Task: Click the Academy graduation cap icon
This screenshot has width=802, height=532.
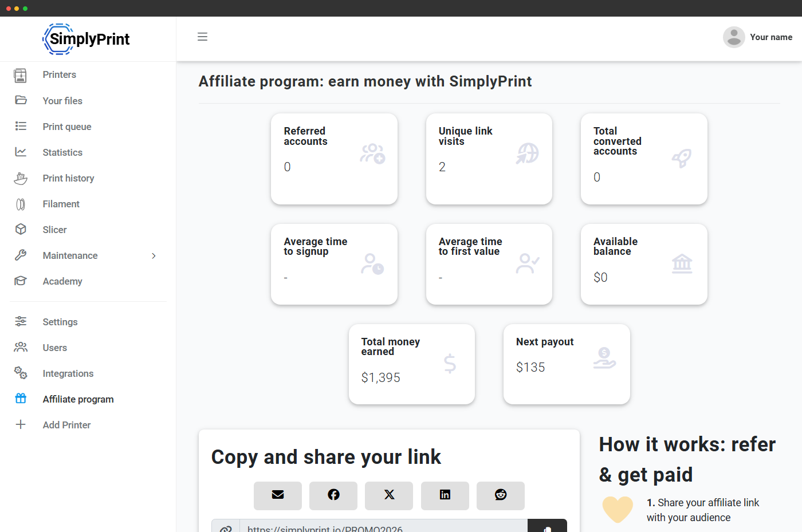Action: [21, 281]
